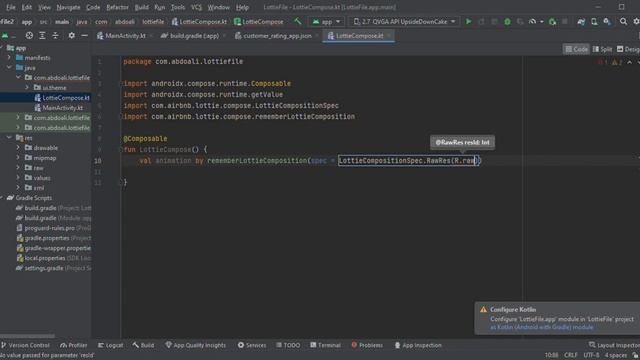Viewport: 640px width, 360px height.
Task: Open IDE settings gear at toolbar right
Action: (x=636, y=21)
